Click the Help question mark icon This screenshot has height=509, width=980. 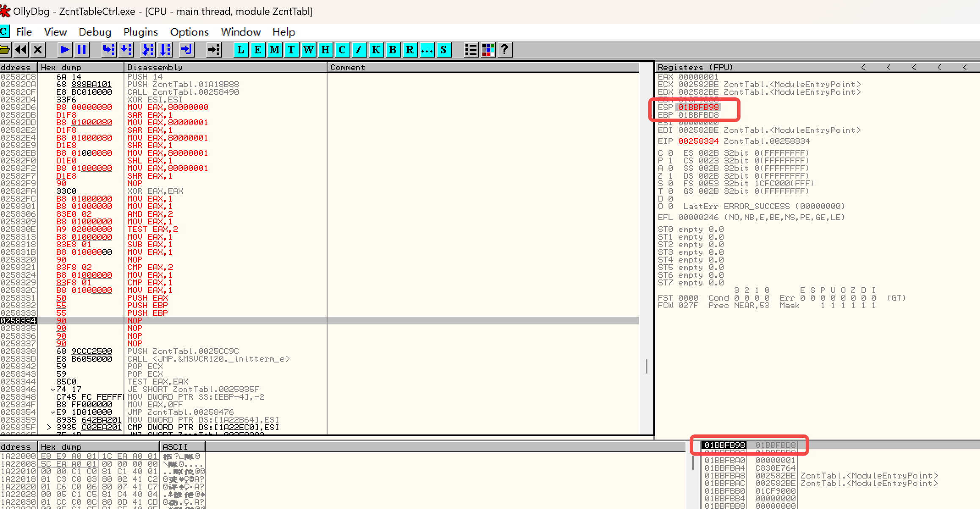pyautogui.click(x=504, y=50)
